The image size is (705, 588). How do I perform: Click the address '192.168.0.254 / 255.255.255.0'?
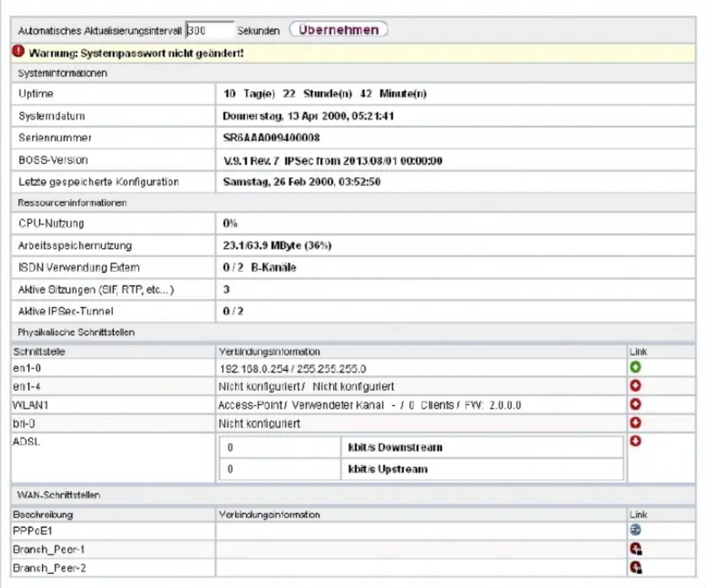pos(293,369)
